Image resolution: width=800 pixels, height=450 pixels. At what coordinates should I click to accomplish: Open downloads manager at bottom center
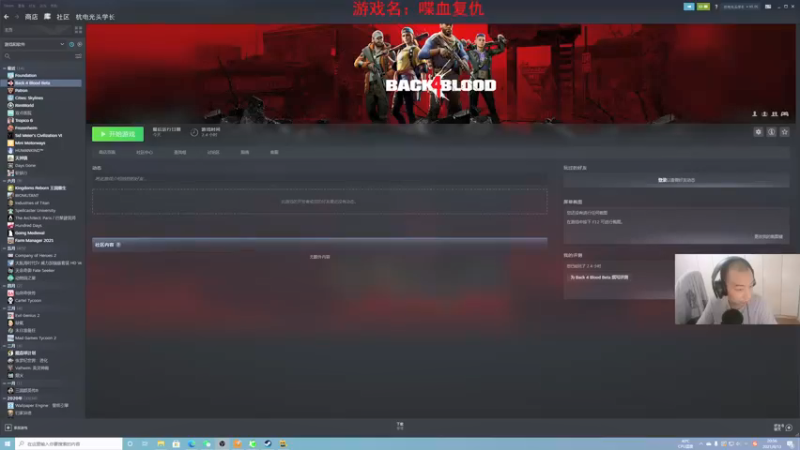coord(400,426)
